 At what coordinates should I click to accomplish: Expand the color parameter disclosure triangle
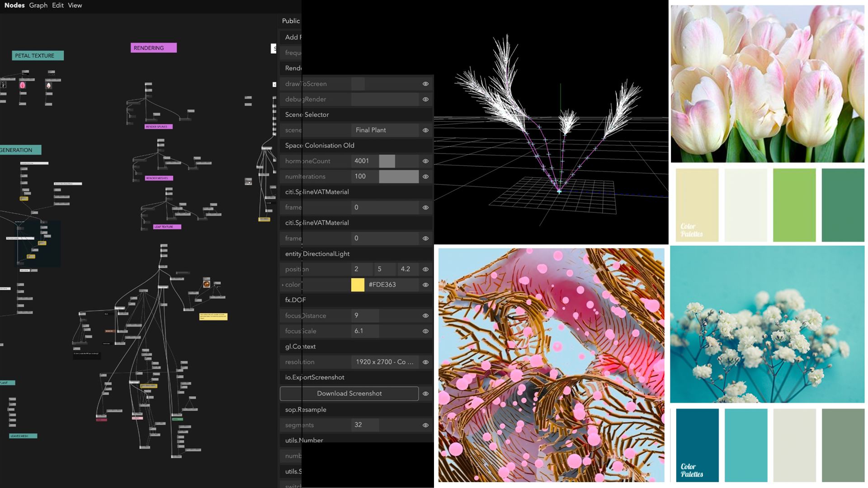click(283, 285)
